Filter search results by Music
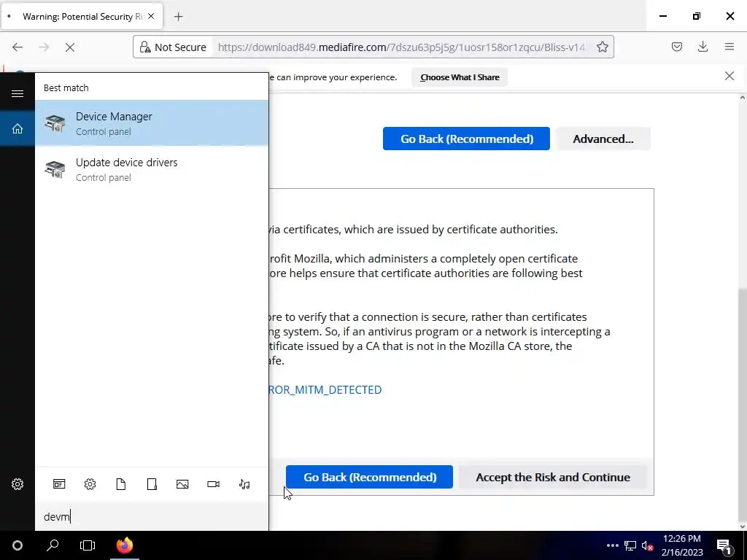 [244, 484]
